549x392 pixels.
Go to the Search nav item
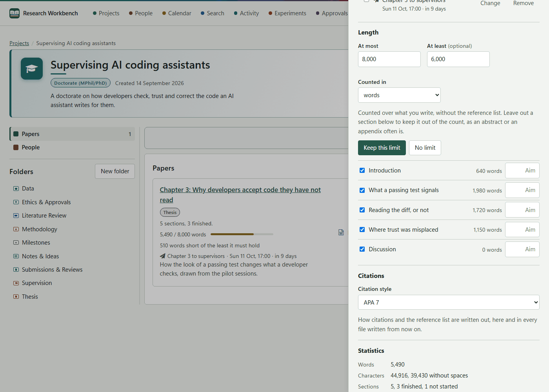(213, 13)
